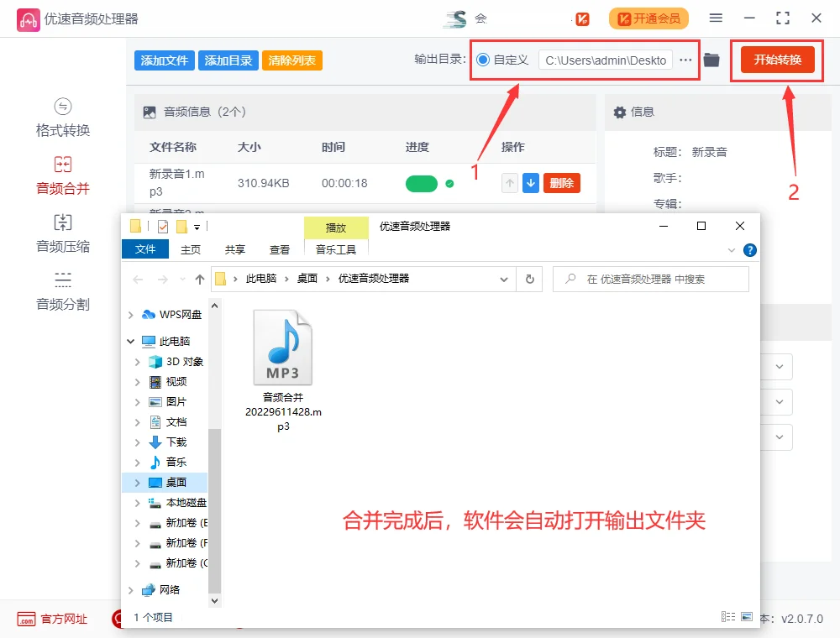Open 音频压缩 from the sidebar
The height and width of the screenshot is (638, 840).
click(63, 234)
